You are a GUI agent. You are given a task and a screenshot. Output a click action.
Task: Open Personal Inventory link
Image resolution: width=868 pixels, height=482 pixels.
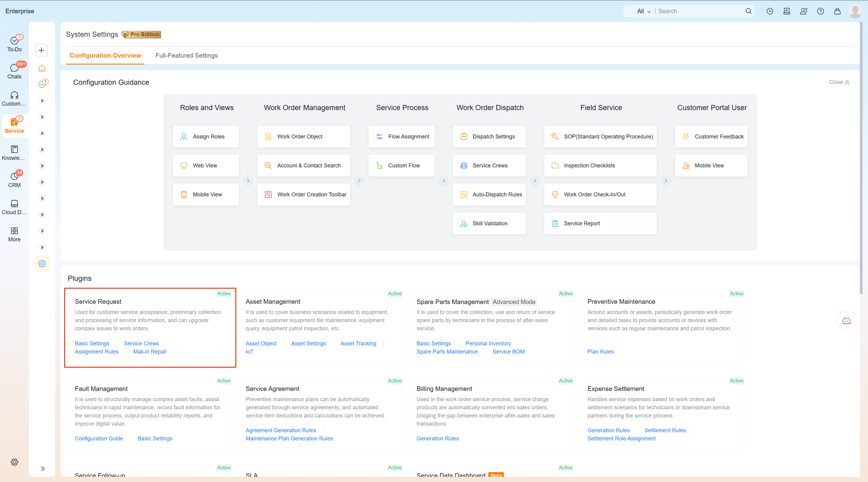coord(488,343)
